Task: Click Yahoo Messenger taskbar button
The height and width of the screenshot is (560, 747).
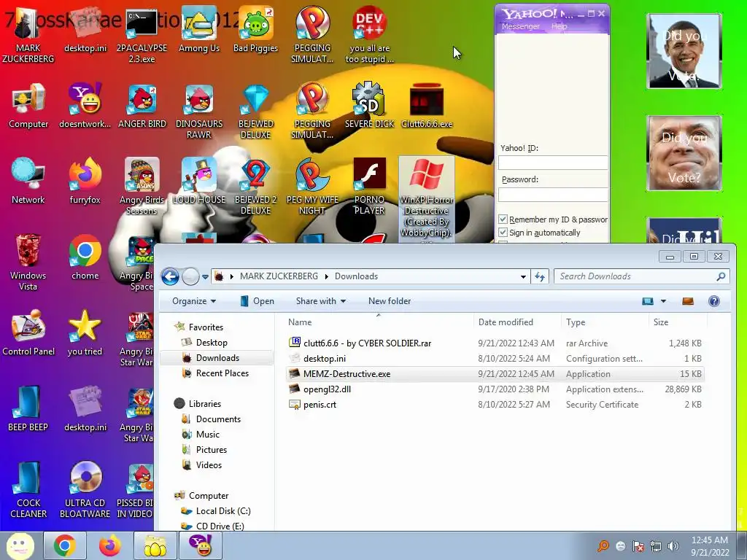Action: coord(200,545)
